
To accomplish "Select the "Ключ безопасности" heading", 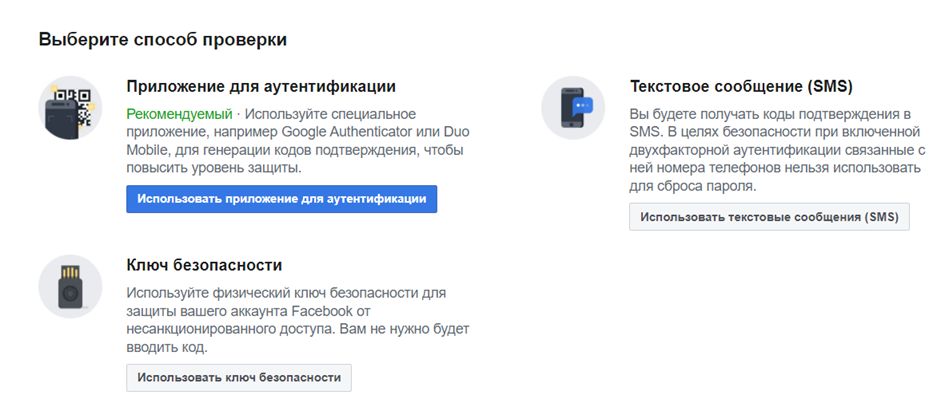I will point(204,265).
